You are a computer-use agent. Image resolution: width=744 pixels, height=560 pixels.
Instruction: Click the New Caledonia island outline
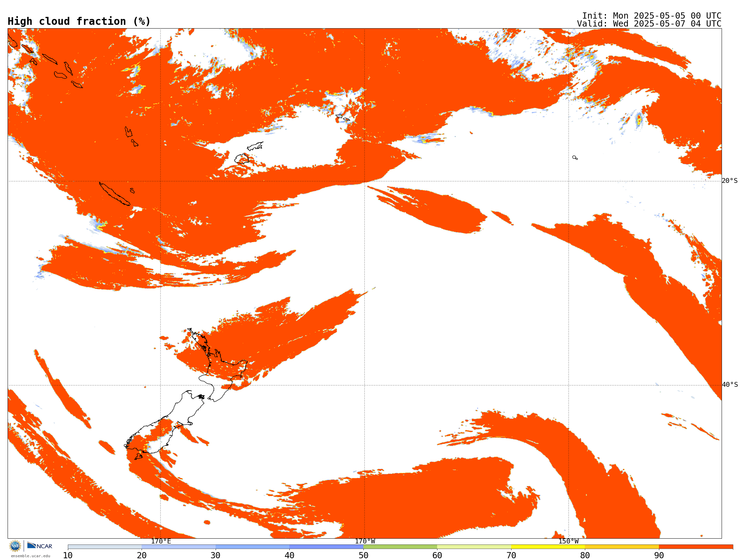tap(115, 194)
